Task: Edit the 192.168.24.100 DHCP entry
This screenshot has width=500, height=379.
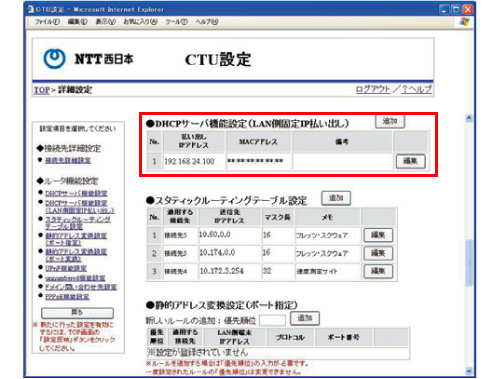Action: [410, 161]
